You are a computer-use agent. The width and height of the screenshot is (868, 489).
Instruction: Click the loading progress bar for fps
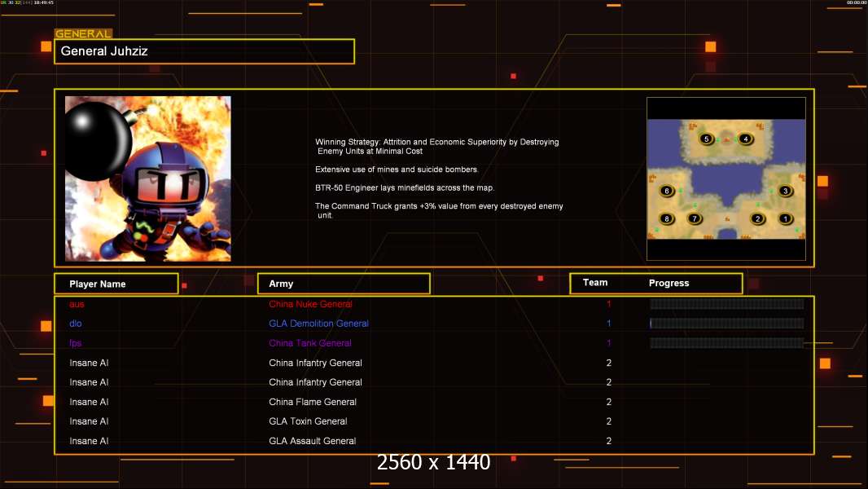[x=727, y=343]
